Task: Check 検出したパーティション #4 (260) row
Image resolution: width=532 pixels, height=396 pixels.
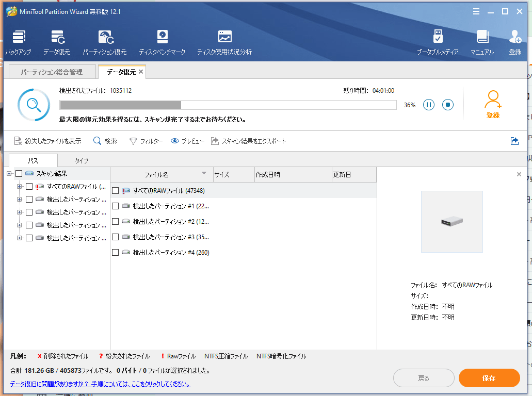Action: click(x=116, y=252)
